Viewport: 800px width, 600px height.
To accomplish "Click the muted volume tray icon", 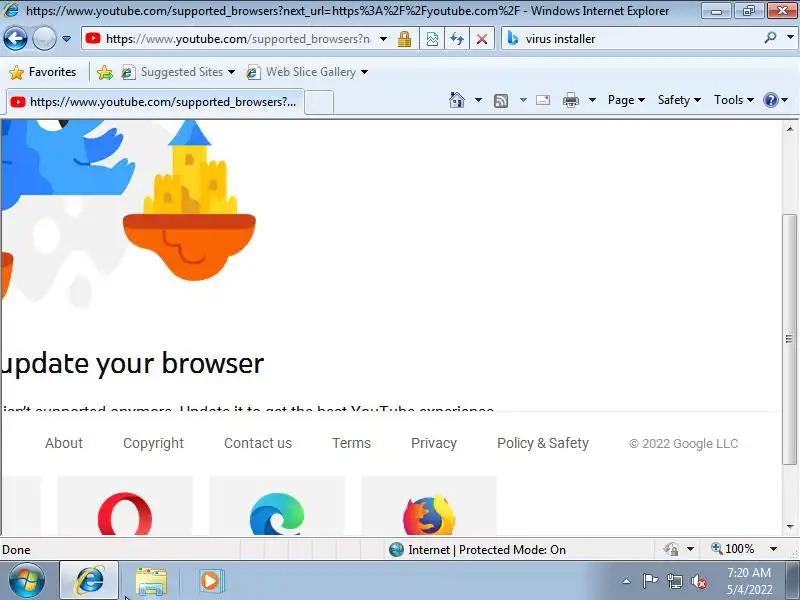I will (x=698, y=581).
